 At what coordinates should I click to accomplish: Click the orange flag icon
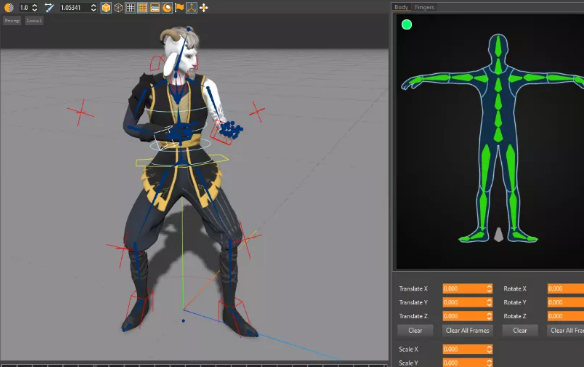click(180, 7)
